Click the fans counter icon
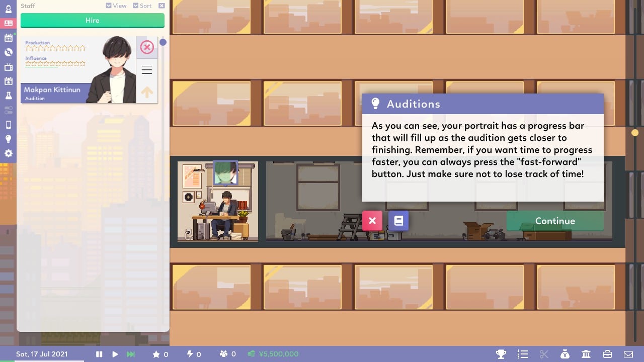 224,354
